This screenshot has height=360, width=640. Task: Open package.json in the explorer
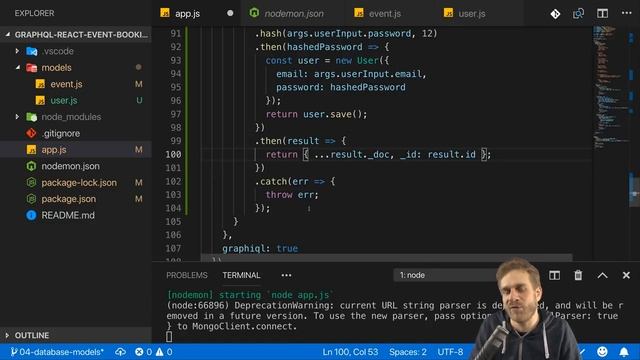coord(76,199)
